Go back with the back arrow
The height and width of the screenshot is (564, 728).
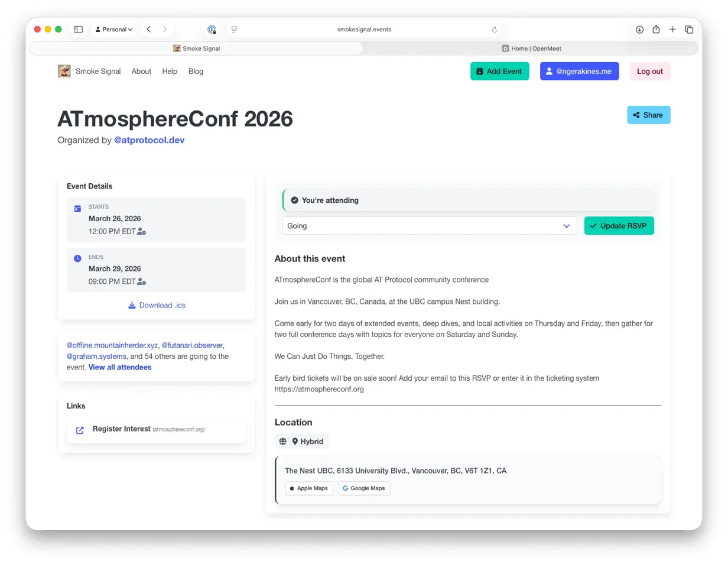(149, 30)
